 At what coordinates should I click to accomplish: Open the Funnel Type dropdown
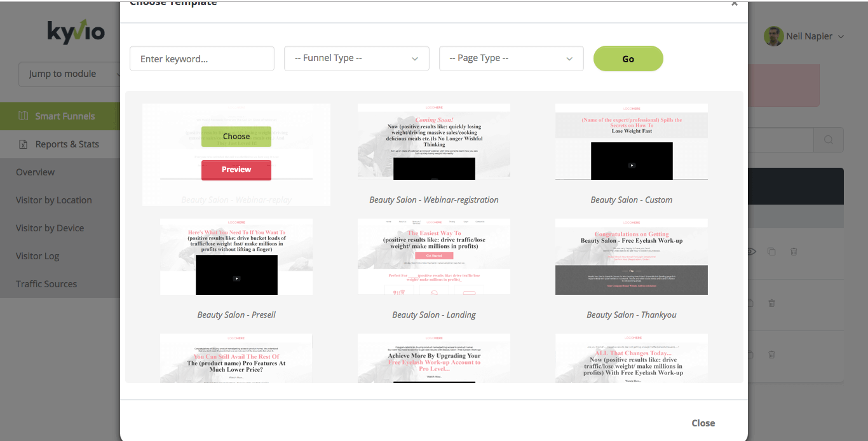[x=356, y=58]
